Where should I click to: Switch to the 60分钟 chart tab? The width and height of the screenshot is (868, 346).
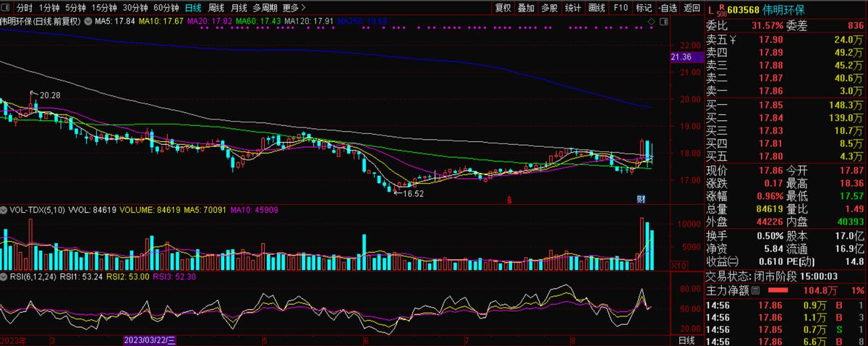point(166,8)
